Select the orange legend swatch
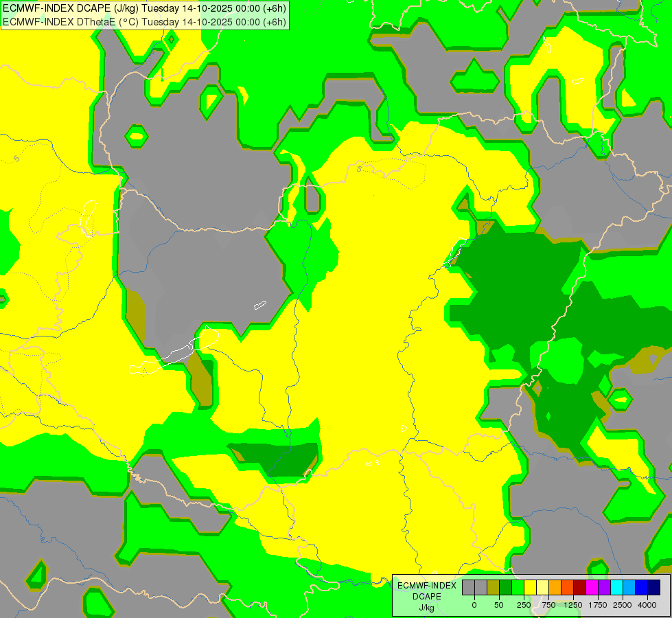The width and height of the screenshot is (672, 618). (x=555, y=587)
